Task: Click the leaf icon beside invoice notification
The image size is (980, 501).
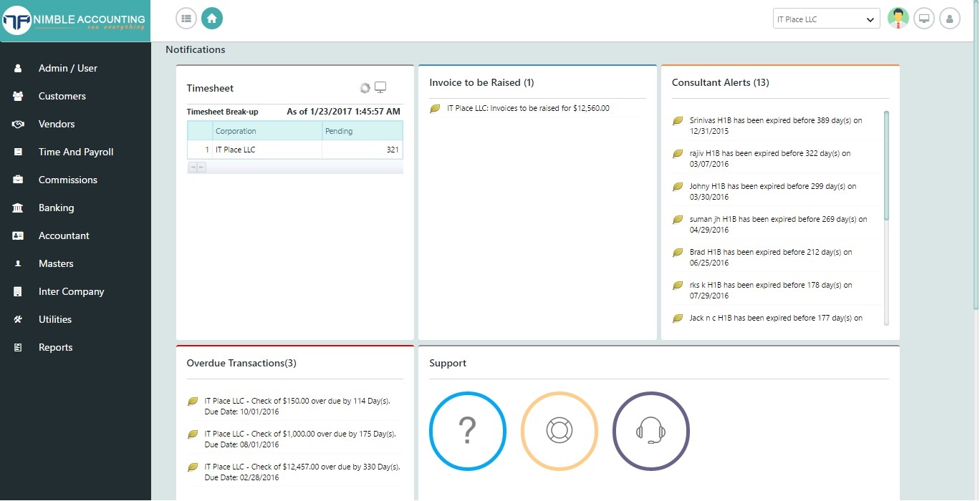Action: click(x=435, y=109)
